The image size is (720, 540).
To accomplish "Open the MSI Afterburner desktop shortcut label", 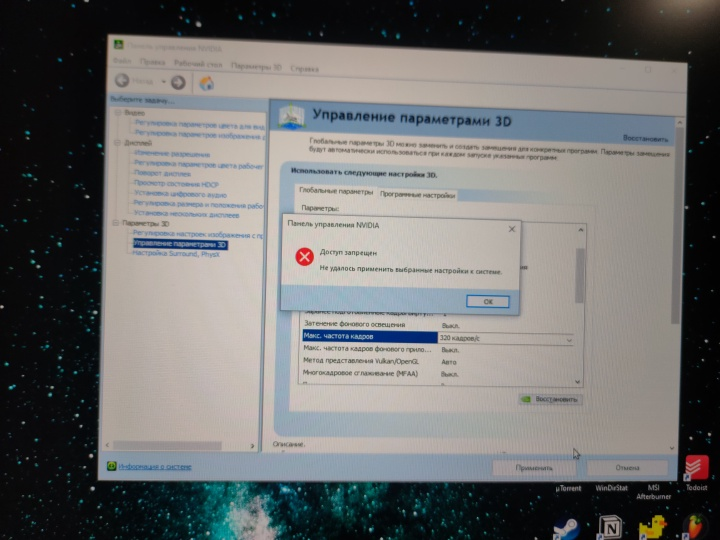I will [653, 492].
